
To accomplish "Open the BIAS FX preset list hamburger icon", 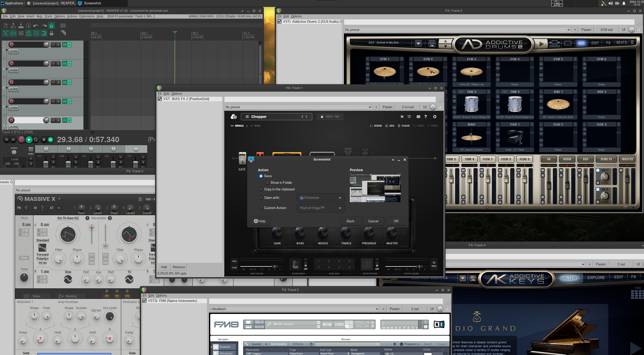I will click(x=247, y=117).
